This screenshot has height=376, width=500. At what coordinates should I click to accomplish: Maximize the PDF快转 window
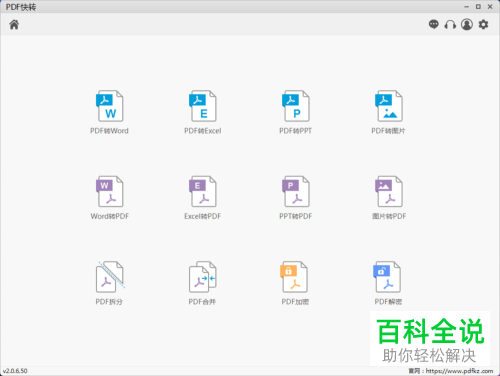[478, 7]
